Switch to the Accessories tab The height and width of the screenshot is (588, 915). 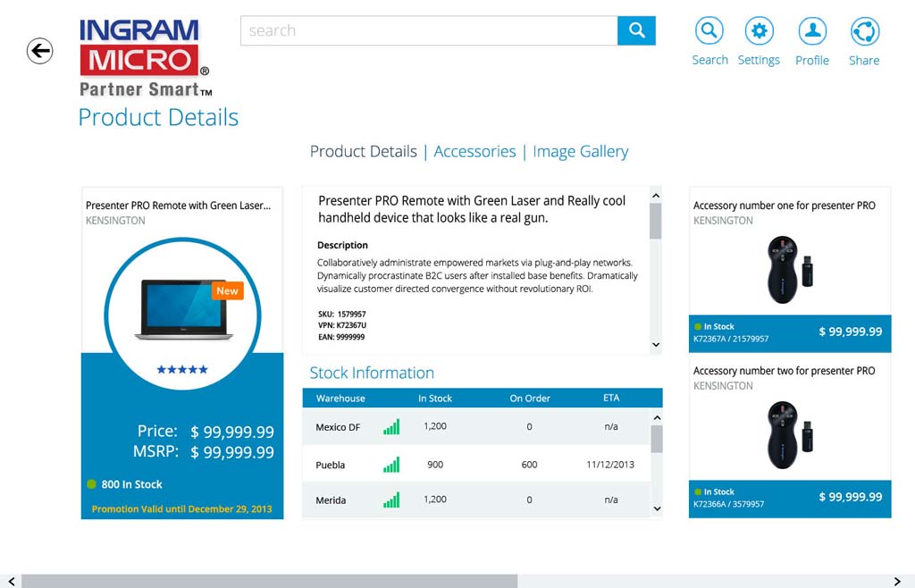[x=474, y=151]
